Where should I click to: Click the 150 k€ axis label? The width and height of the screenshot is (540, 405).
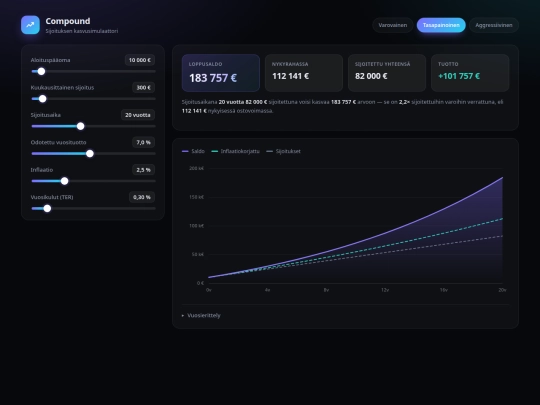(x=196, y=197)
